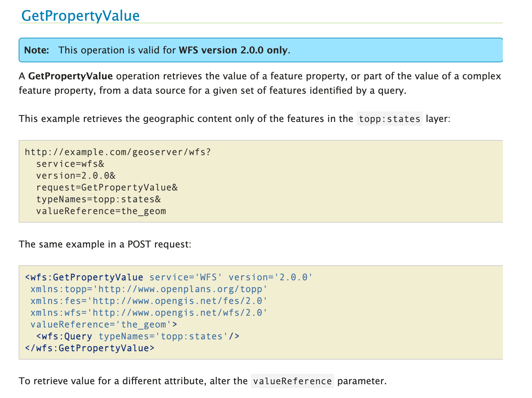Click the 'Note:' label in blue box
Viewport: 532px width, 398px height.
pyautogui.click(x=37, y=50)
